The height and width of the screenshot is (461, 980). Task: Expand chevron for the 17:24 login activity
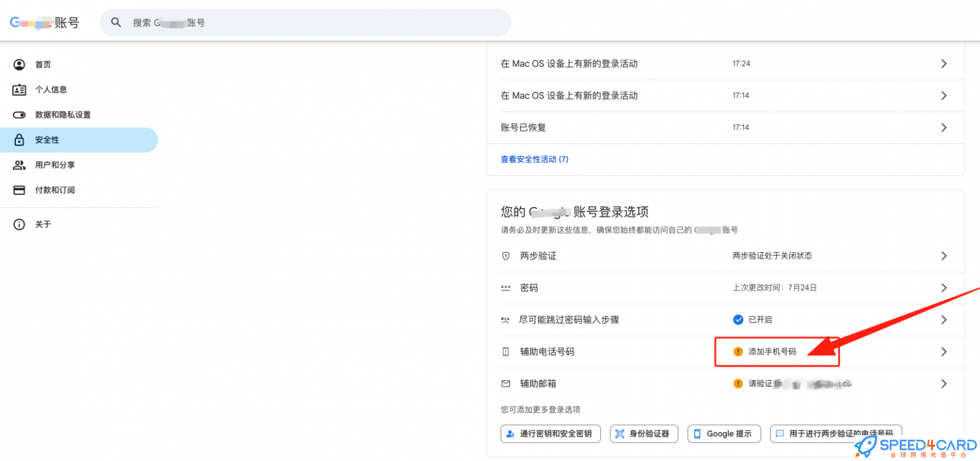944,64
